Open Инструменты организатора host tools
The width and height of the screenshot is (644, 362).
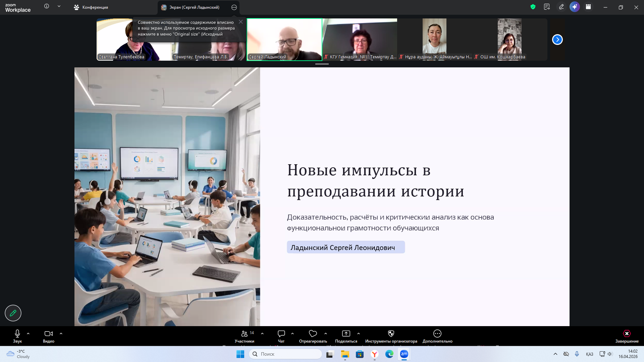tap(390, 335)
